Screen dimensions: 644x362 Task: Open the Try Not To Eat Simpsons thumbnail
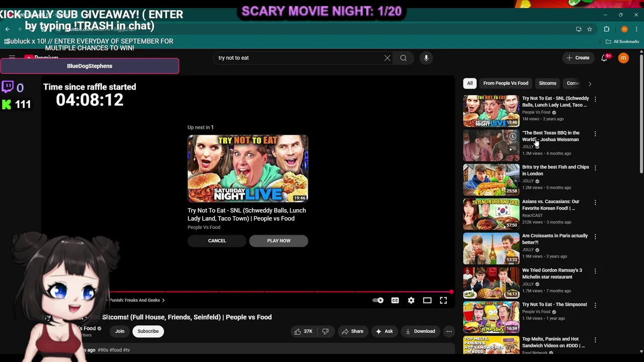coord(491,317)
